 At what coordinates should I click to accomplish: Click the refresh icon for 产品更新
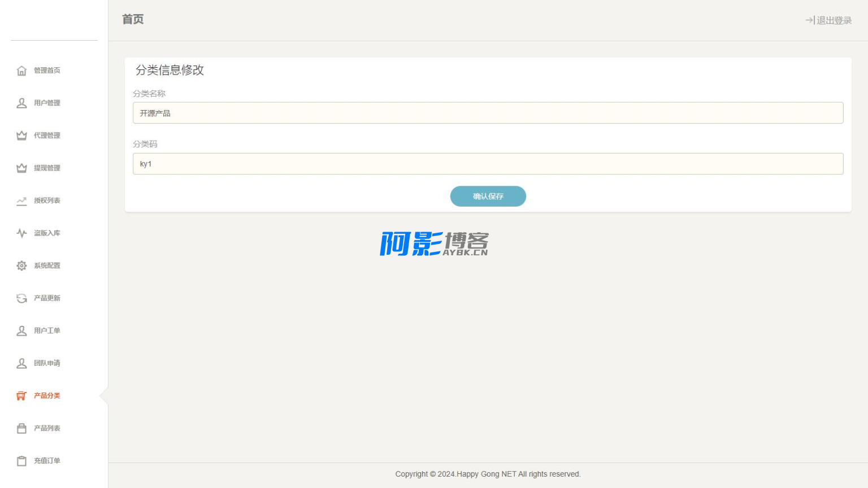click(x=21, y=298)
